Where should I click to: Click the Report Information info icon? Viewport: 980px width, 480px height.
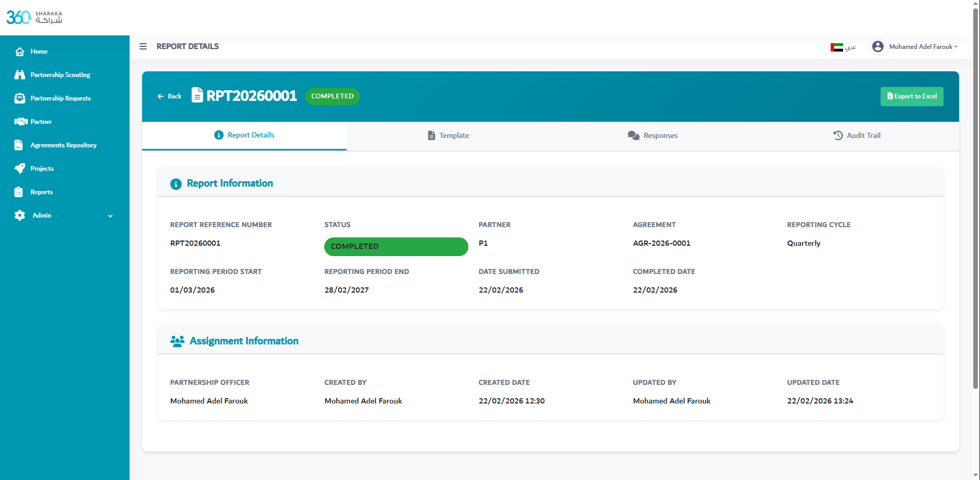[x=176, y=184]
